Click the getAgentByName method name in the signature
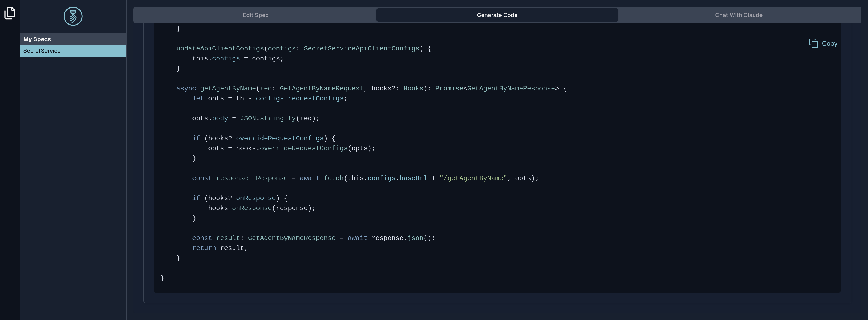This screenshot has height=320, width=868. pyautogui.click(x=228, y=88)
